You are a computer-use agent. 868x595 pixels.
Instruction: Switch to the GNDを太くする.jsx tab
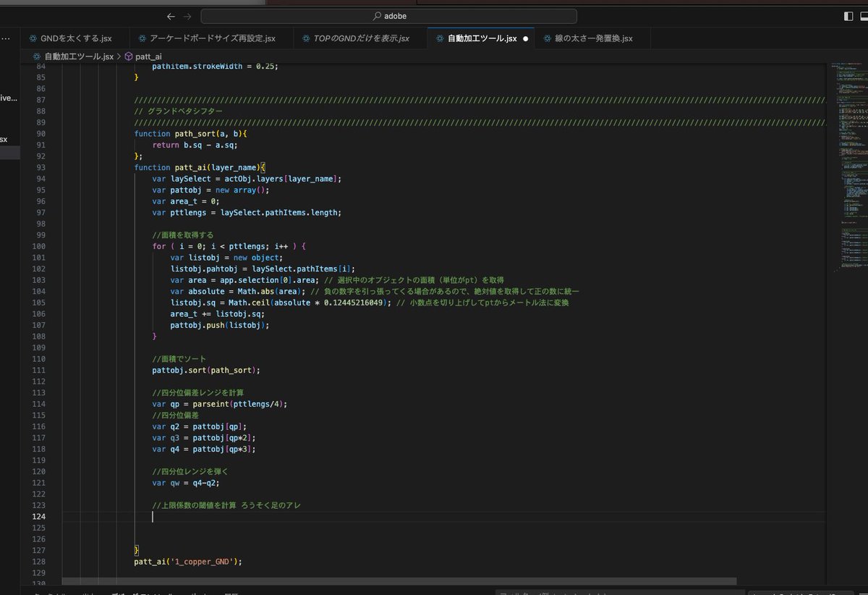click(75, 38)
